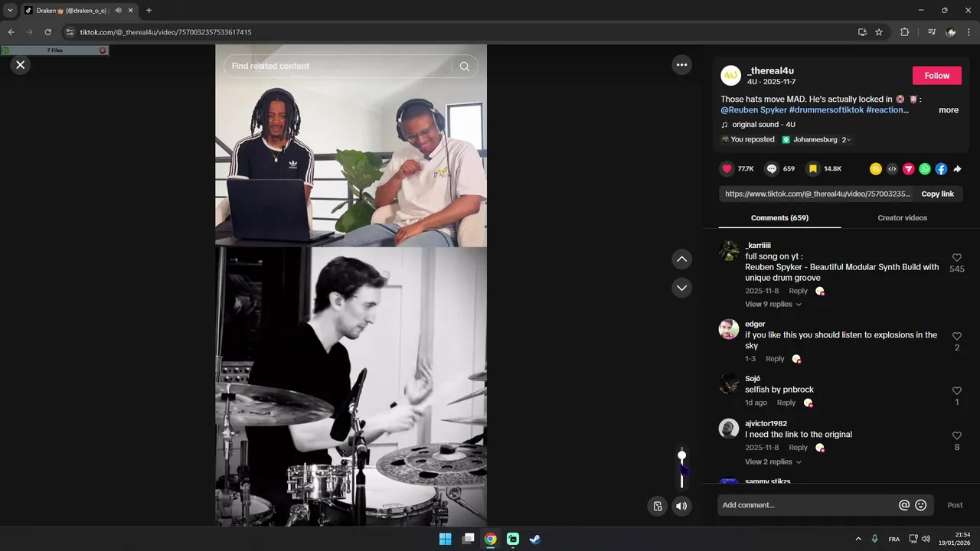
Task: Open the three-dot more options menu on the video
Action: tap(681, 65)
